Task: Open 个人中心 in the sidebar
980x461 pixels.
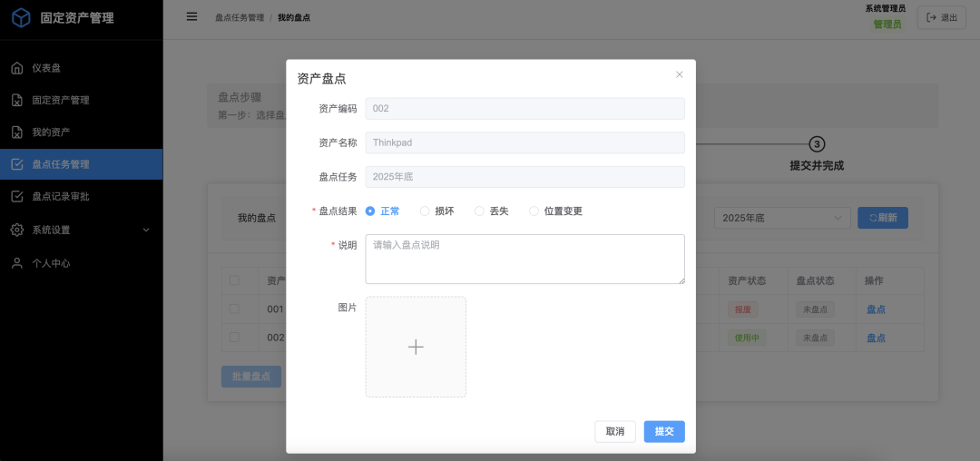Action: point(82,263)
